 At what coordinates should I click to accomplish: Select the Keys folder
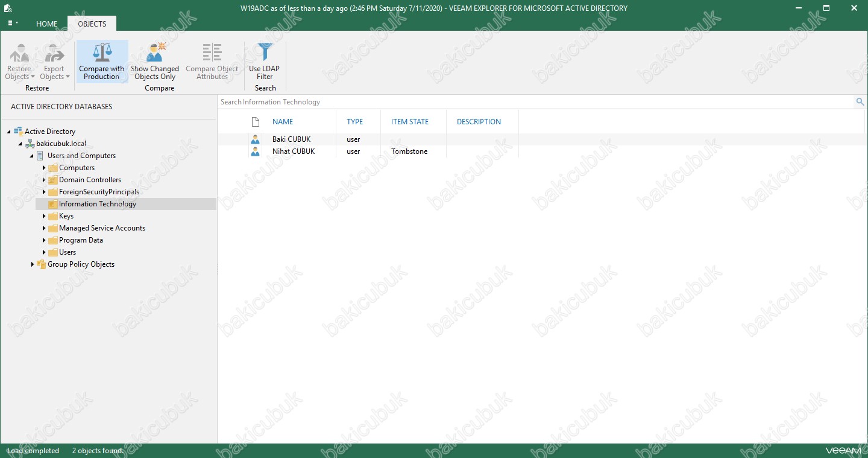pyautogui.click(x=66, y=216)
